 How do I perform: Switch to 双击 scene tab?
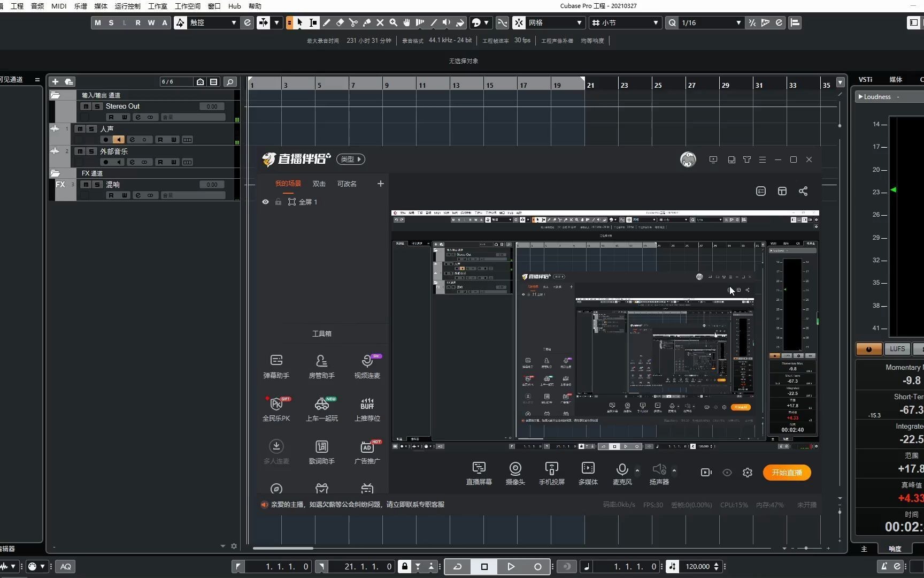(319, 184)
